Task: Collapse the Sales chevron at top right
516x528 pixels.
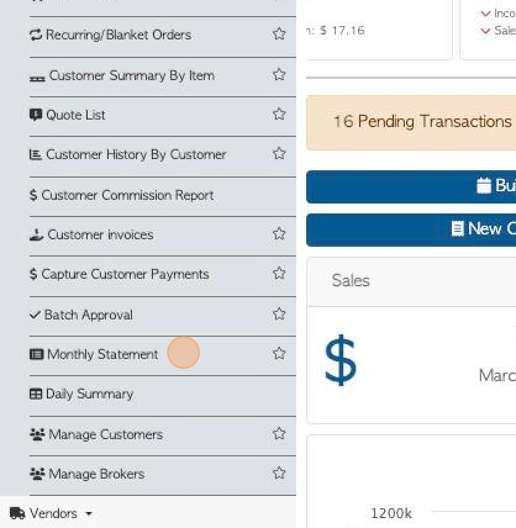Action: point(485,31)
